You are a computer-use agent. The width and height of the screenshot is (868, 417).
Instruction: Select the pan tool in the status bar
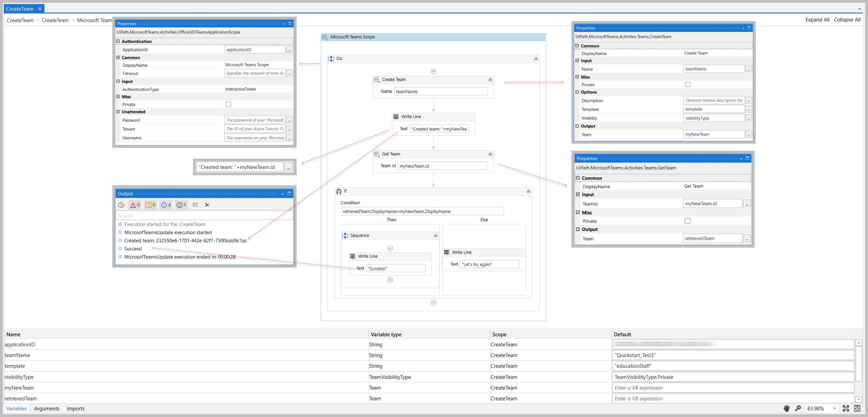[x=787, y=409]
